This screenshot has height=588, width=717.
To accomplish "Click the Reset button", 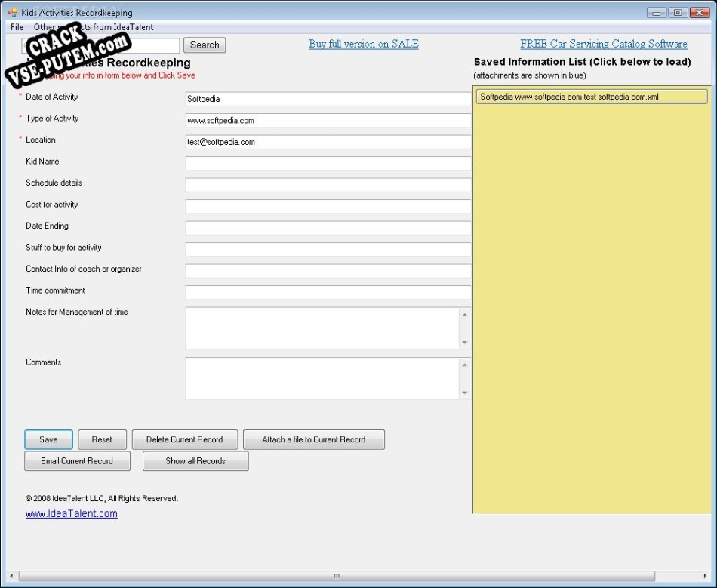I will (102, 439).
